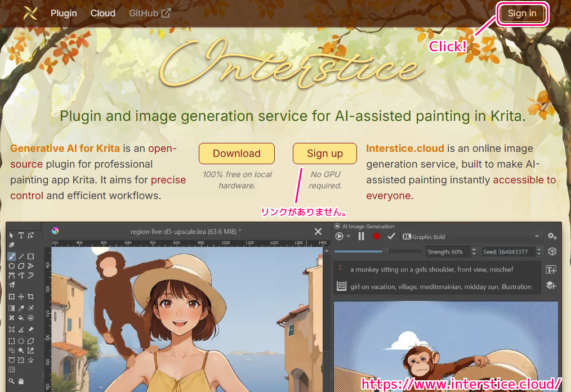Select the Gradient tool
The image size is (571, 392).
[11, 308]
